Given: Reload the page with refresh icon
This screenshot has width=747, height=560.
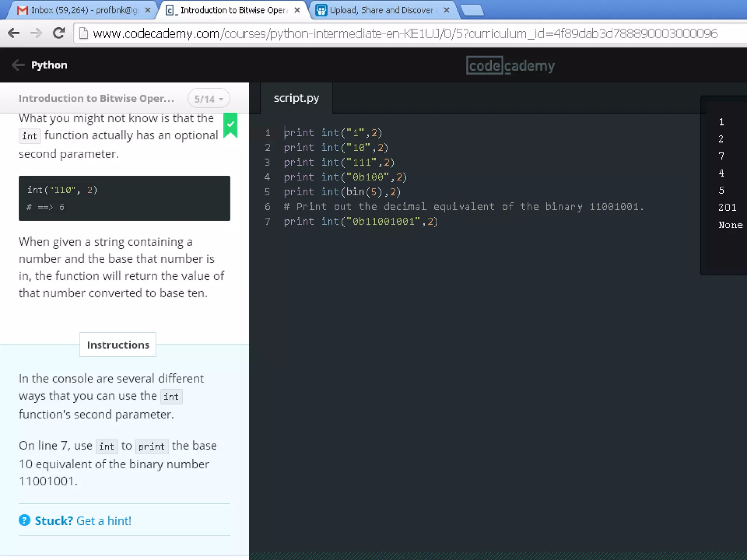Looking at the screenshot, I should click(59, 33).
